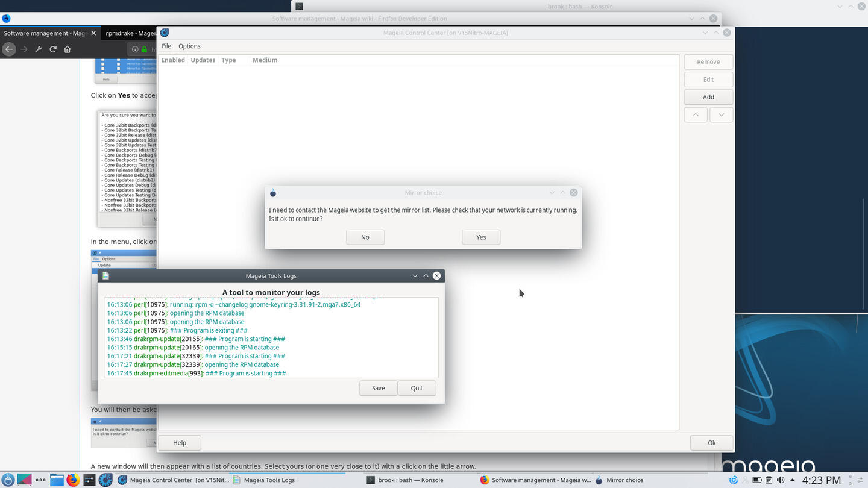Go forward in Firefox
Image resolution: width=868 pixels, height=488 pixels.
(24, 49)
